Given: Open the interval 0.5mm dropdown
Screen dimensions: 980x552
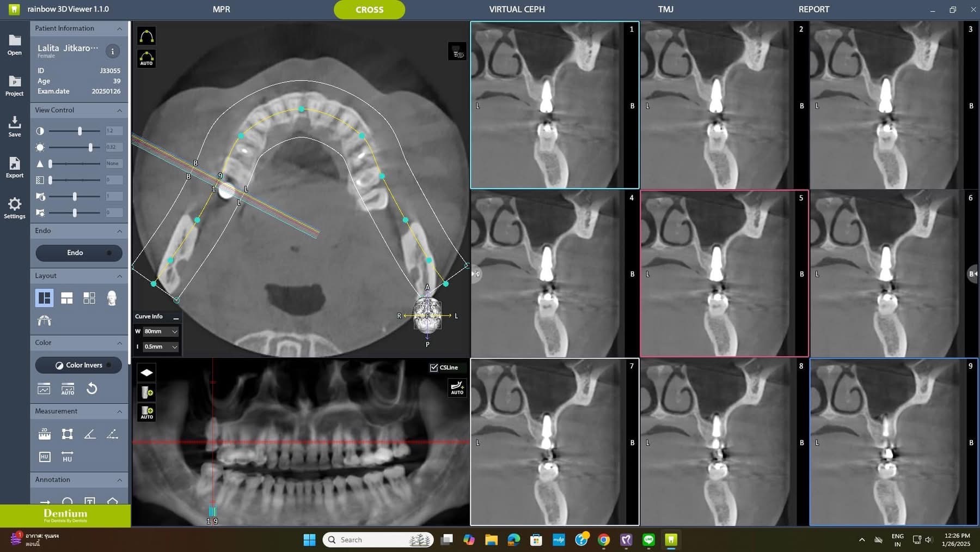Looking at the screenshot, I should pyautogui.click(x=161, y=347).
